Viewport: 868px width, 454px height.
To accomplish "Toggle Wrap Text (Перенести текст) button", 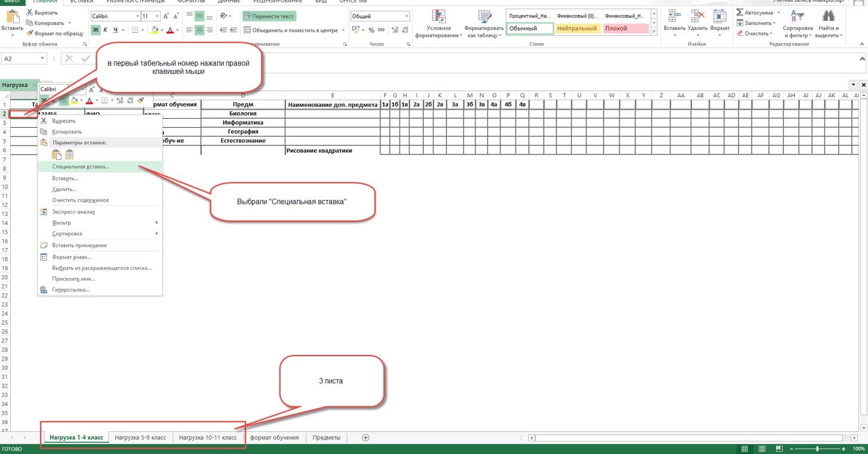I will [x=269, y=16].
